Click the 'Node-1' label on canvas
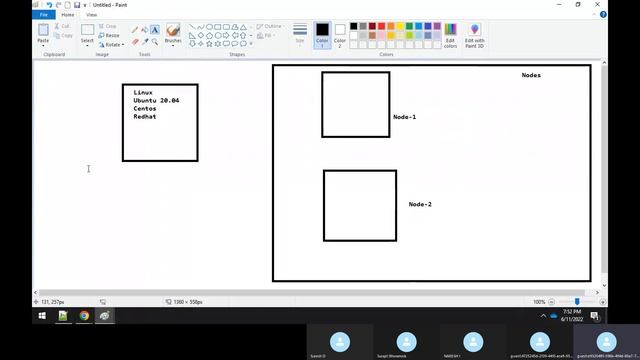This screenshot has height=360, width=640. [x=404, y=117]
